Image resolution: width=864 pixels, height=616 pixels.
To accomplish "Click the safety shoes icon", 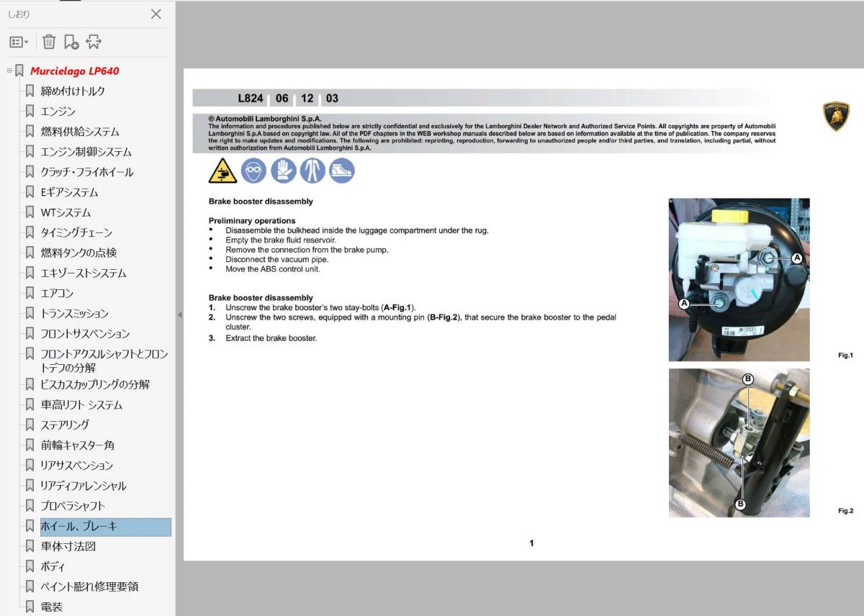I will (342, 171).
